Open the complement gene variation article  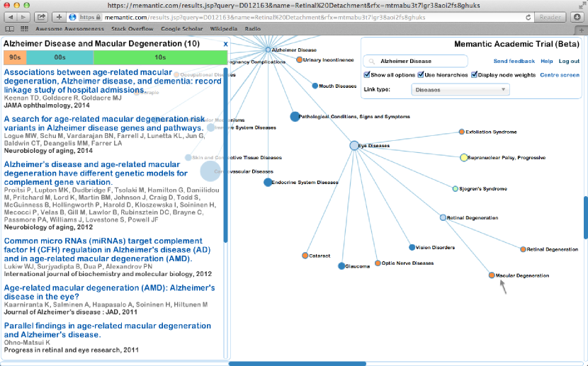[x=96, y=173]
